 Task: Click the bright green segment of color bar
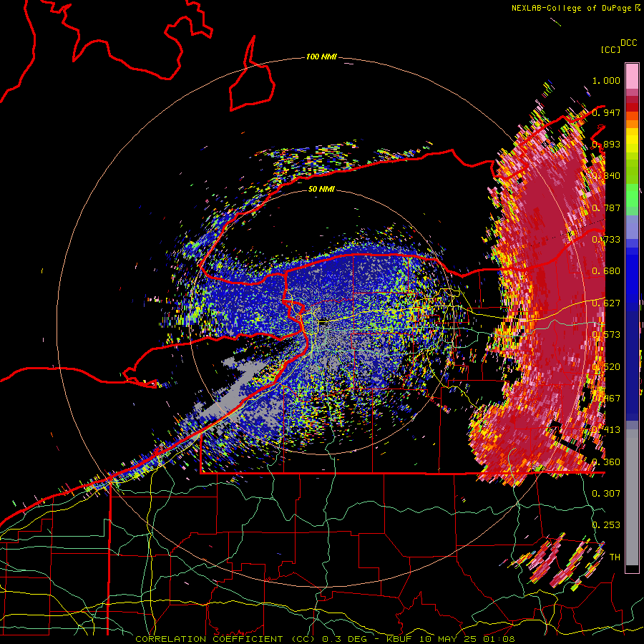[632, 195]
